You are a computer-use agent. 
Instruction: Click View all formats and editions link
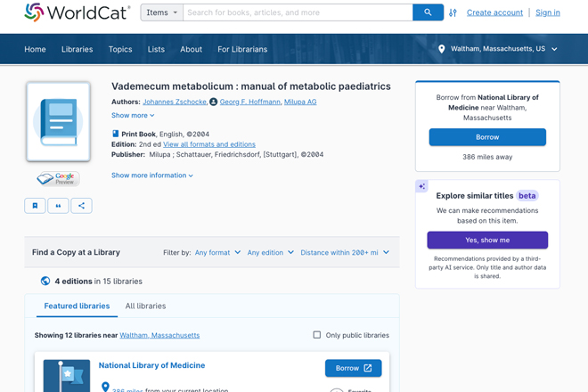209,144
